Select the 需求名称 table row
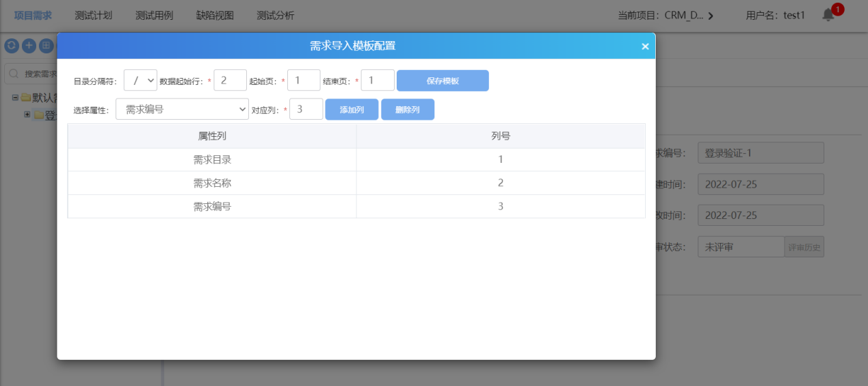Screen dimensions: 868x386 click(356, 183)
